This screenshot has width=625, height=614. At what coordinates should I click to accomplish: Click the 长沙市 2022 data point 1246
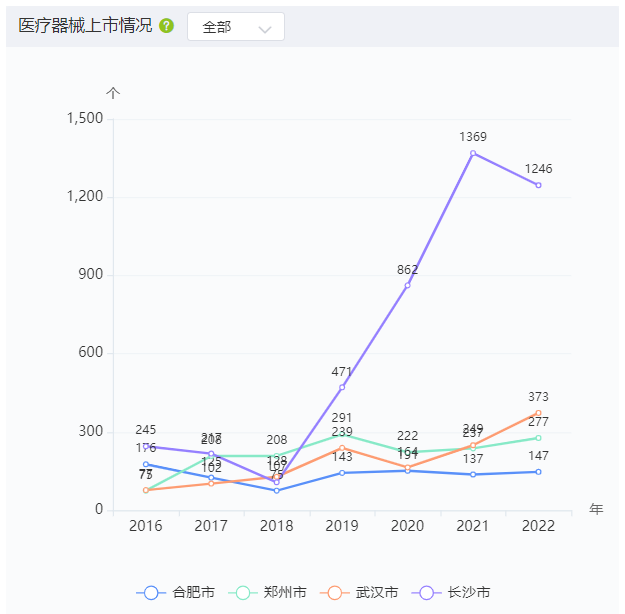coord(538,185)
